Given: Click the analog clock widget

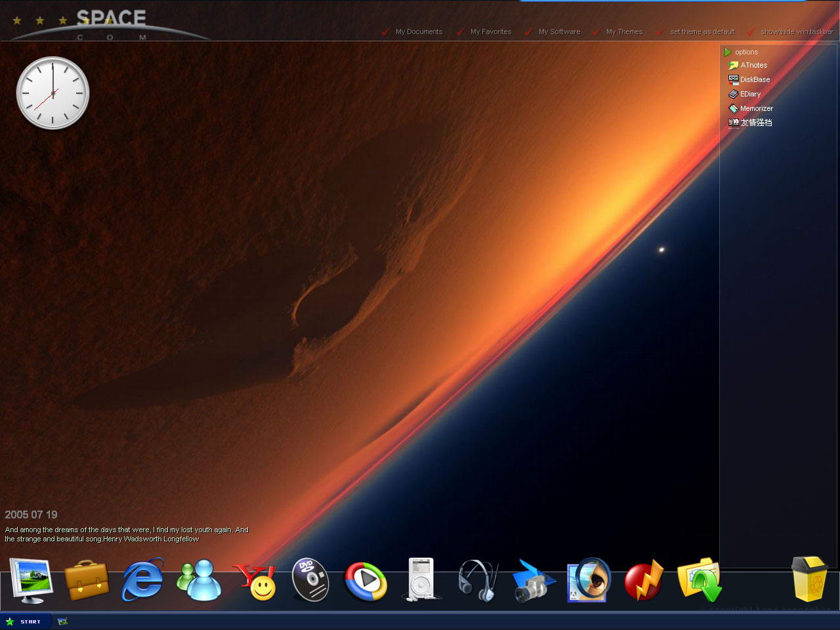Looking at the screenshot, I should point(52,93).
